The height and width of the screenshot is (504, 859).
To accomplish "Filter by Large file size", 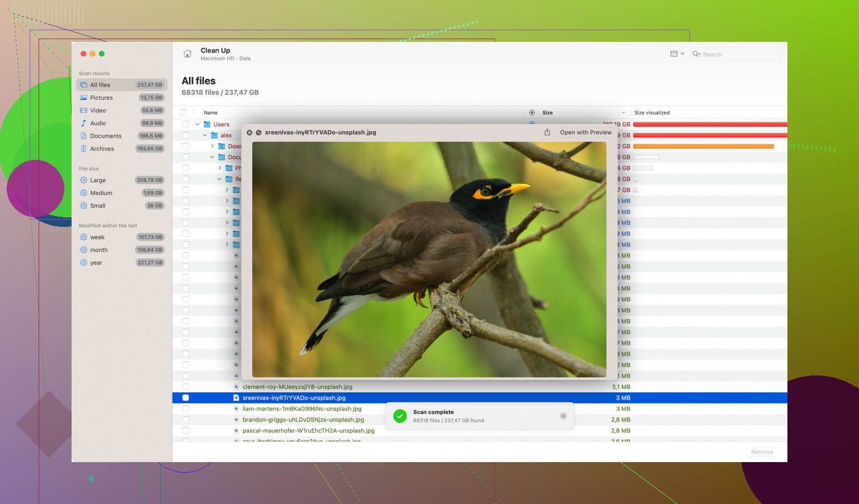I will tap(98, 180).
